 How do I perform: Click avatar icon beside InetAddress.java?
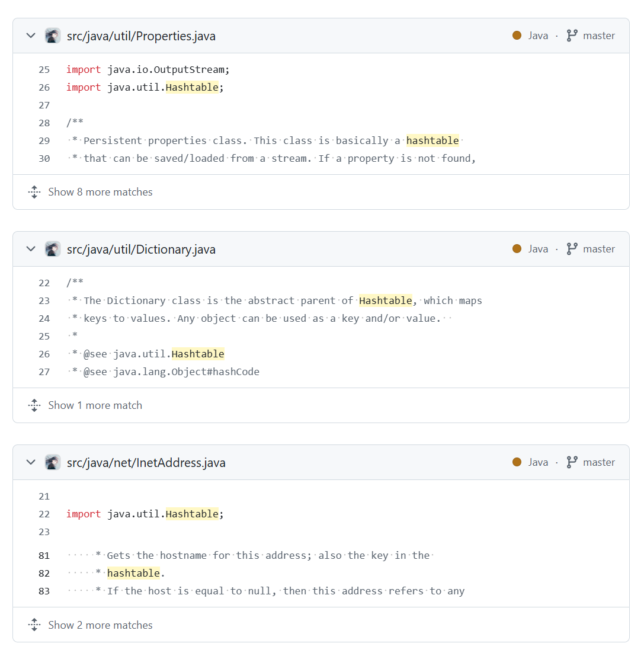[x=53, y=462]
